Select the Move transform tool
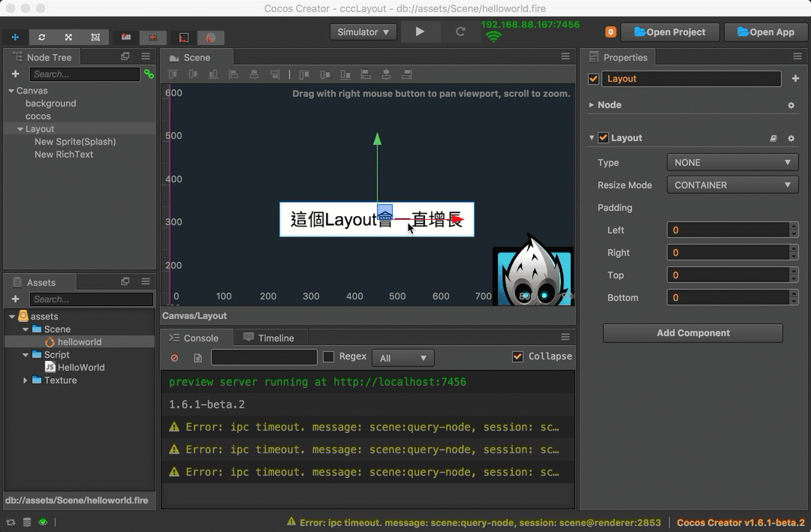This screenshot has width=811, height=532. pos(15,38)
